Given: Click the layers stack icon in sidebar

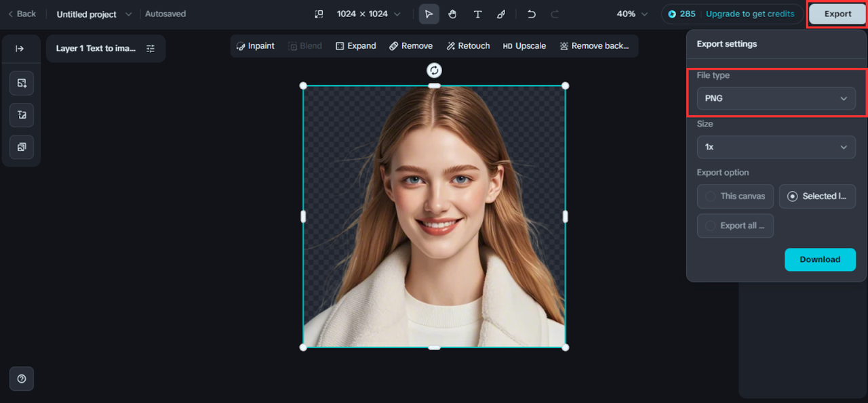Looking at the screenshot, I should pyautogui.click(x=22, y=146).
